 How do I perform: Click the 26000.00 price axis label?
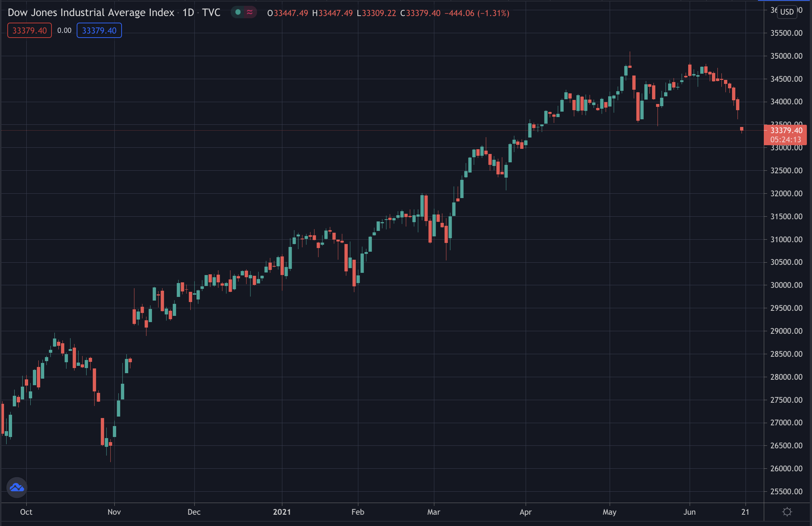click(786, 468)
